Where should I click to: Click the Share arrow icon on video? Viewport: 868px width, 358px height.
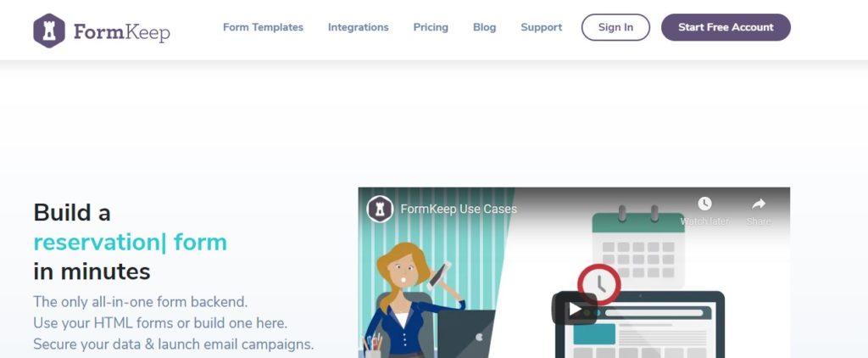(x=759, y=204)
